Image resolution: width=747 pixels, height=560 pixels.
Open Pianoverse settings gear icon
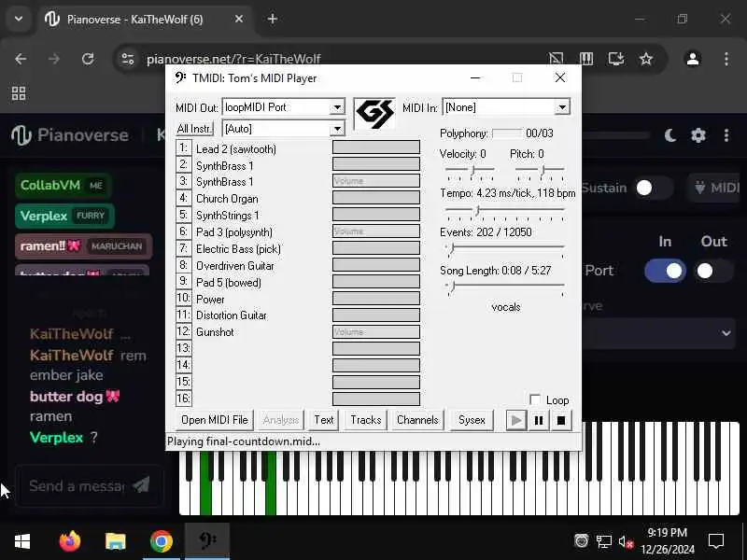pyautogui.click(x=698, y=135)
